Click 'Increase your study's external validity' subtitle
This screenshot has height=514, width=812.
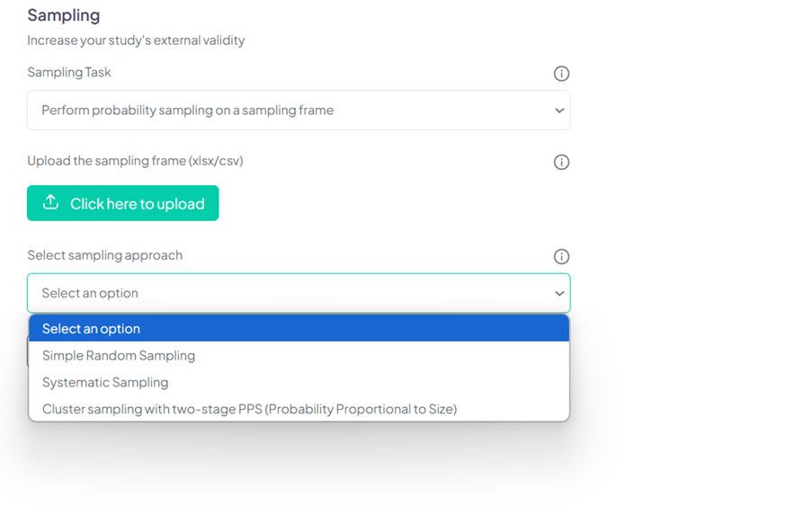pyautogui.click(x=136, y=40)
